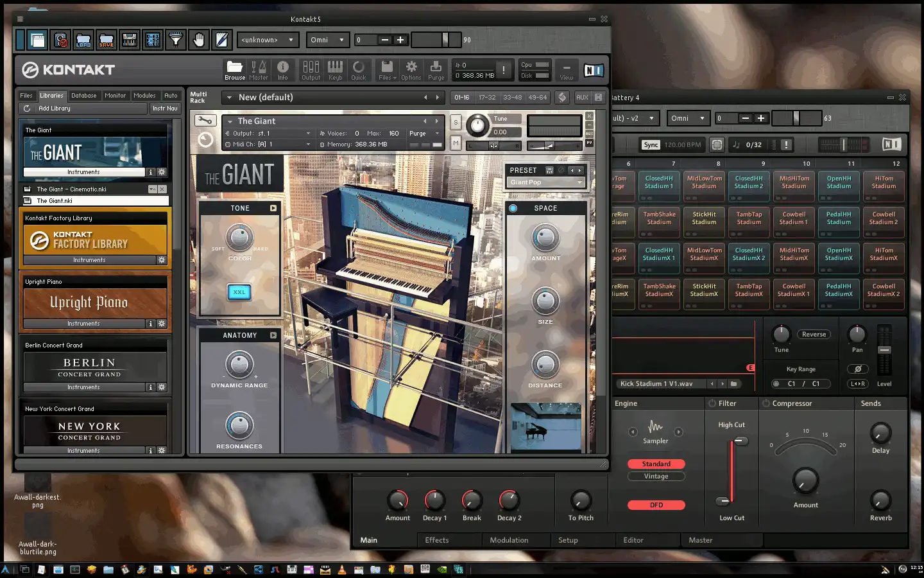Adjust the High Cut filter slider
Screen dimensions: 924x578
[x=740, y=441]
